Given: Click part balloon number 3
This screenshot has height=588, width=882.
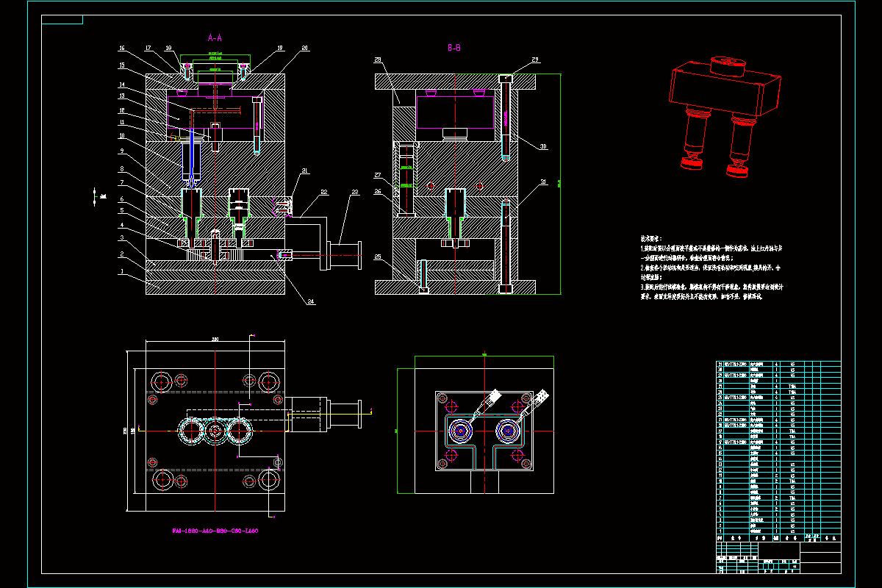Looking at the screenshot, I should click(122, 237).
